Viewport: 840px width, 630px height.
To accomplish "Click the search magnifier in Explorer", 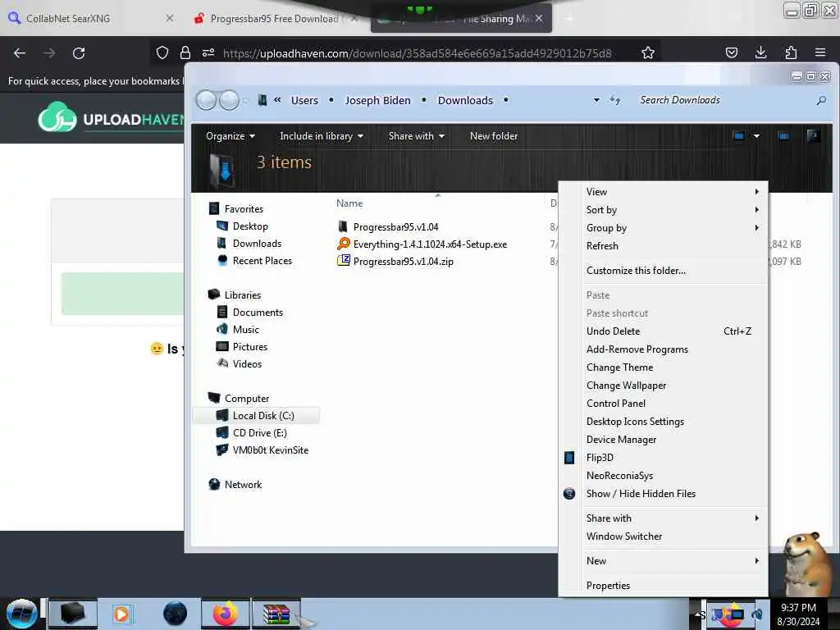I will coord(821,100).
